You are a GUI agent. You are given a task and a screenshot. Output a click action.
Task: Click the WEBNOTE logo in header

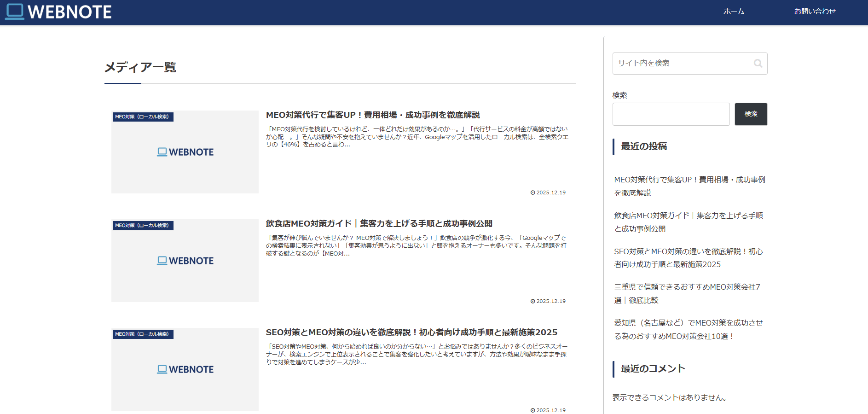pyautogui.click(x=58, y=12)
